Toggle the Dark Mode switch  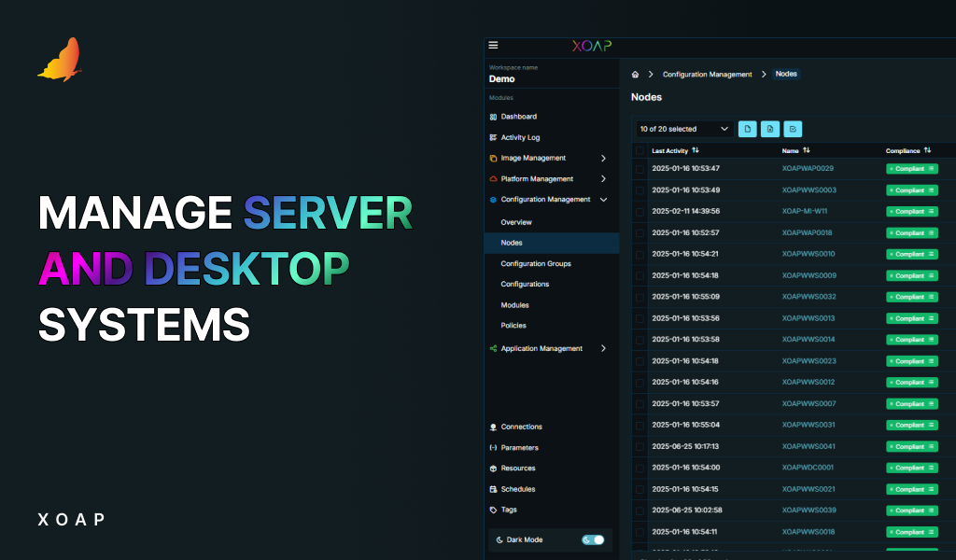593,539
